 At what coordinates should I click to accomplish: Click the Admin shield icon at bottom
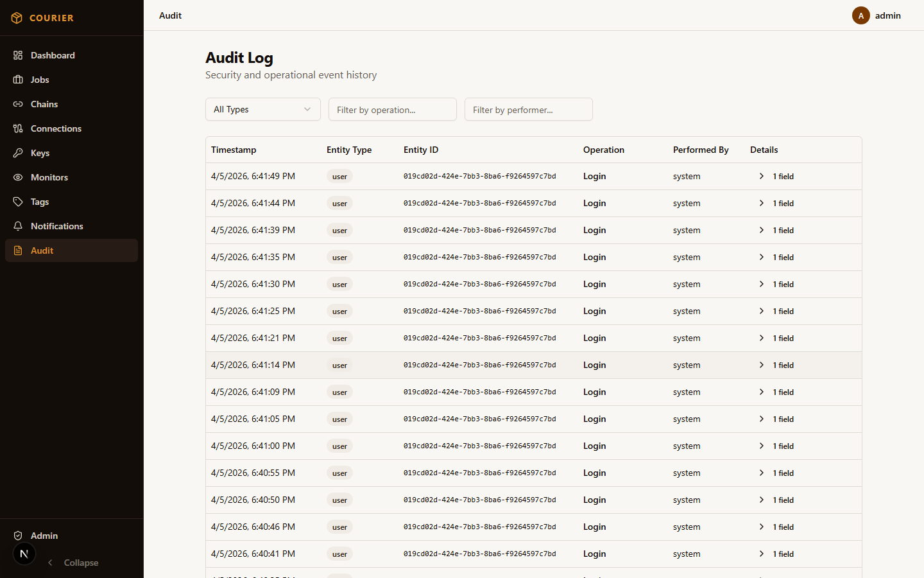click(17, 536)
